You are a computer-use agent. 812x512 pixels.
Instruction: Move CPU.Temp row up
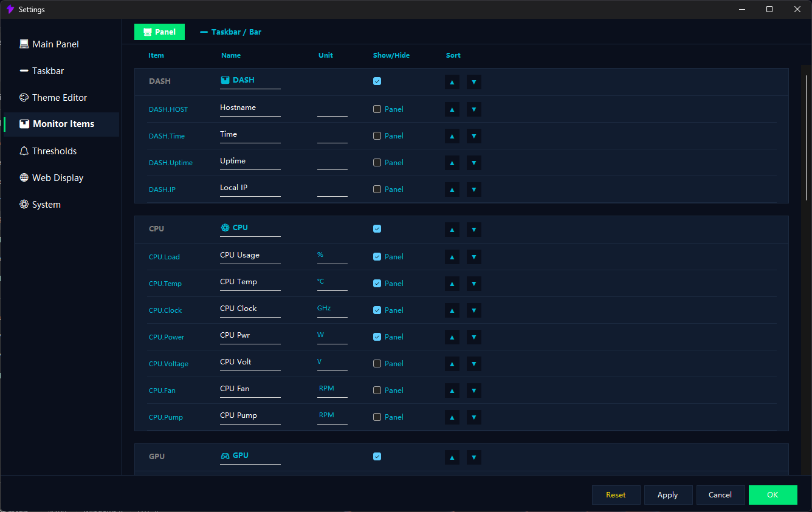[x=452, y=284]
